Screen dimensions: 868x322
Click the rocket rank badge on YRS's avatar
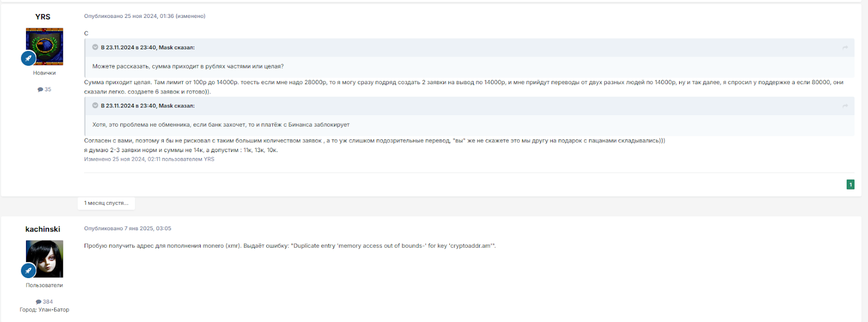pyautogui.click(x=29, y=58)
